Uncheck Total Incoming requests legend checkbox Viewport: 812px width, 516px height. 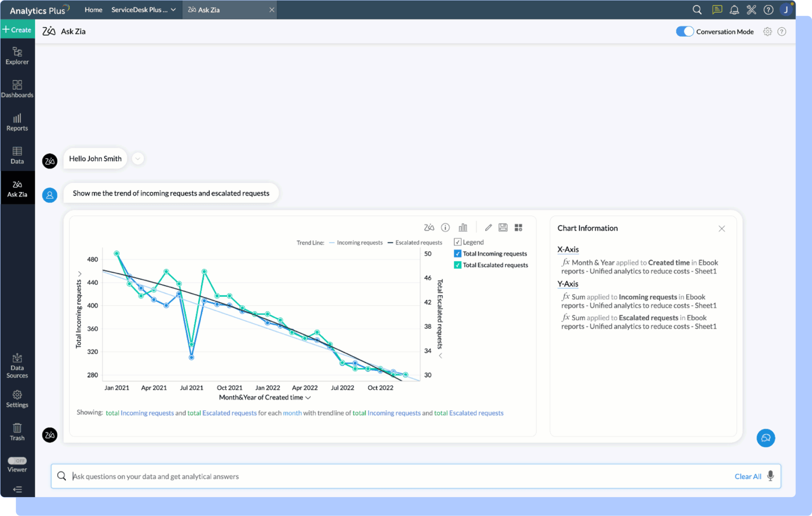click(457, 253)
